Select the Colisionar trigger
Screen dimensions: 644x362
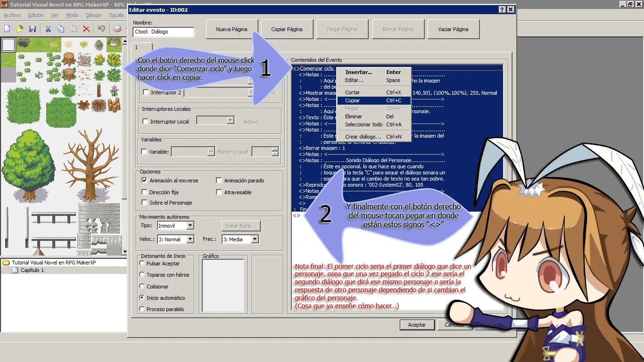coord(142,286)
